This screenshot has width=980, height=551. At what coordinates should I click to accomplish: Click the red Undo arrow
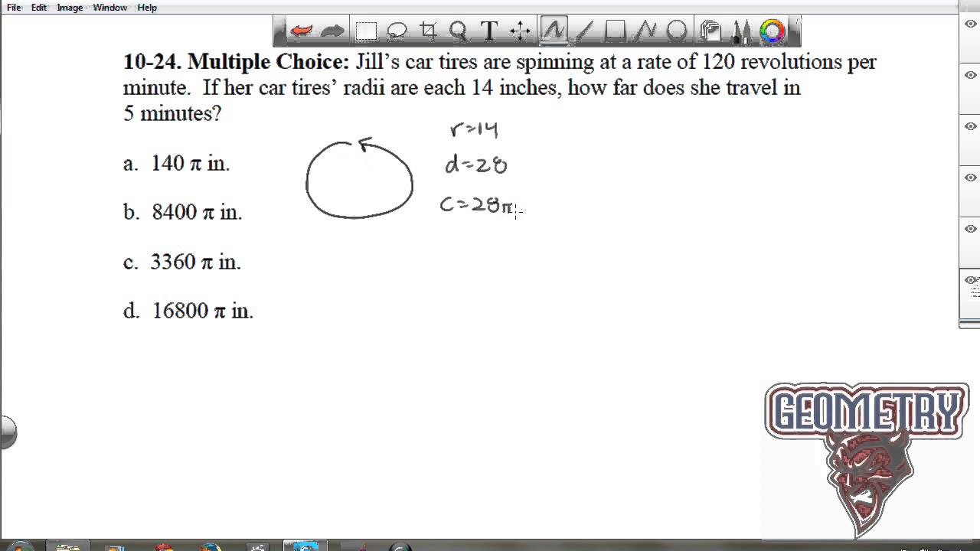coord(301,31)
